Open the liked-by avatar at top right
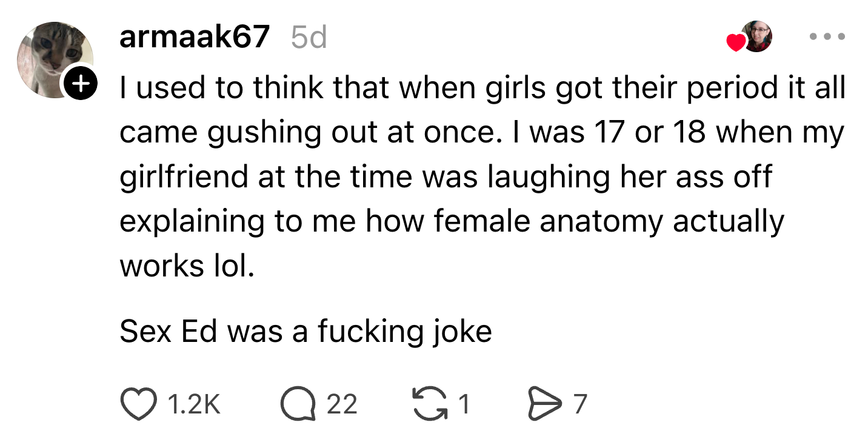868x445 pixels. click(x=758, y=36)
